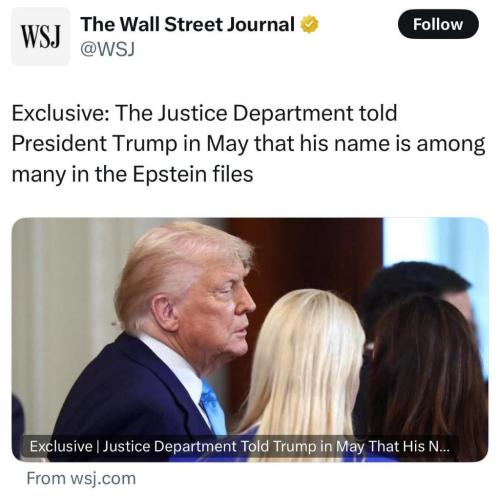Click the "in May" words in the tweet body
The height and width of the screenshot is (497, 500).
(x=215, y=144)
